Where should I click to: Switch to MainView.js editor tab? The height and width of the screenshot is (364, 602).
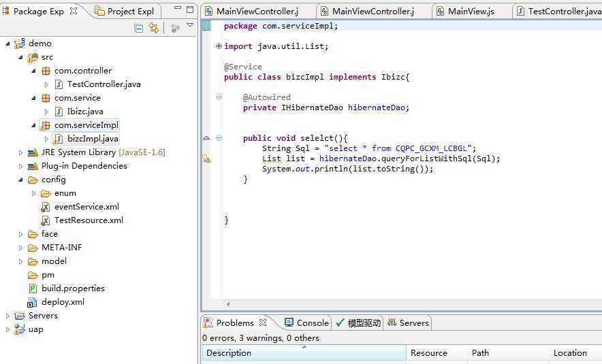[471, 12]
